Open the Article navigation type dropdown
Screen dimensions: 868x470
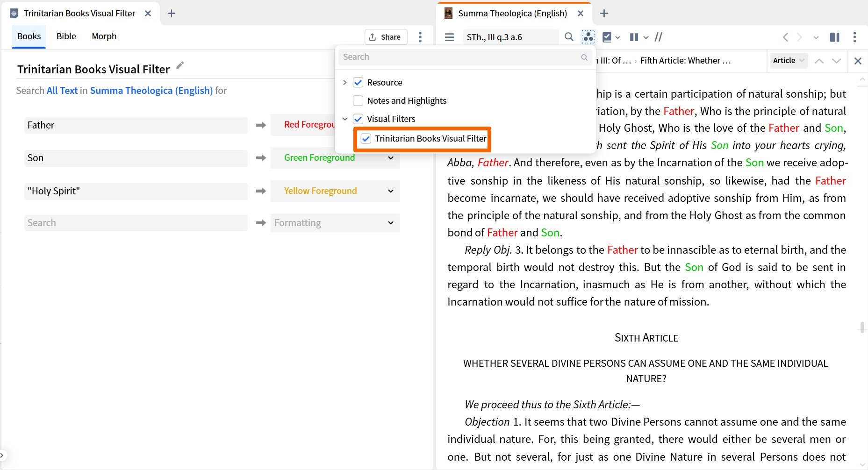pos(788,61)
